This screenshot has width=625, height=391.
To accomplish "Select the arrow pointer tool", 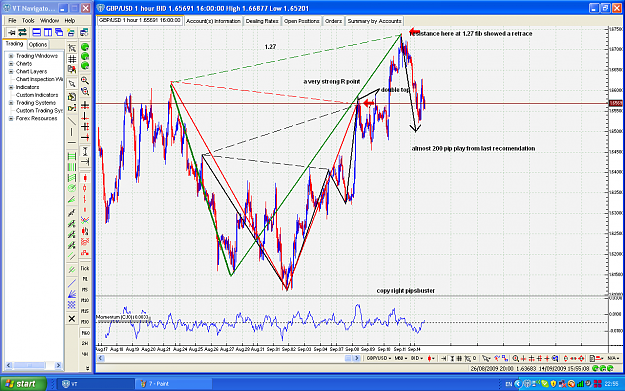I will click(72, 84).
